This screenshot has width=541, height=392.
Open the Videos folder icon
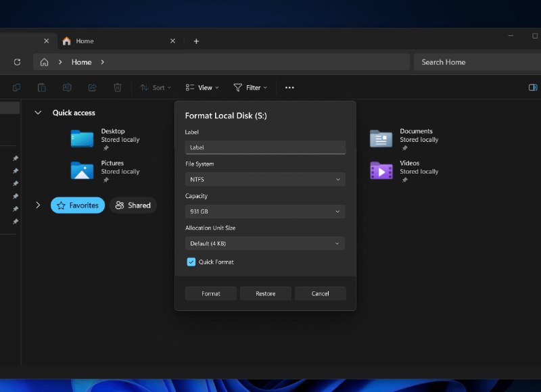(381, 170)
